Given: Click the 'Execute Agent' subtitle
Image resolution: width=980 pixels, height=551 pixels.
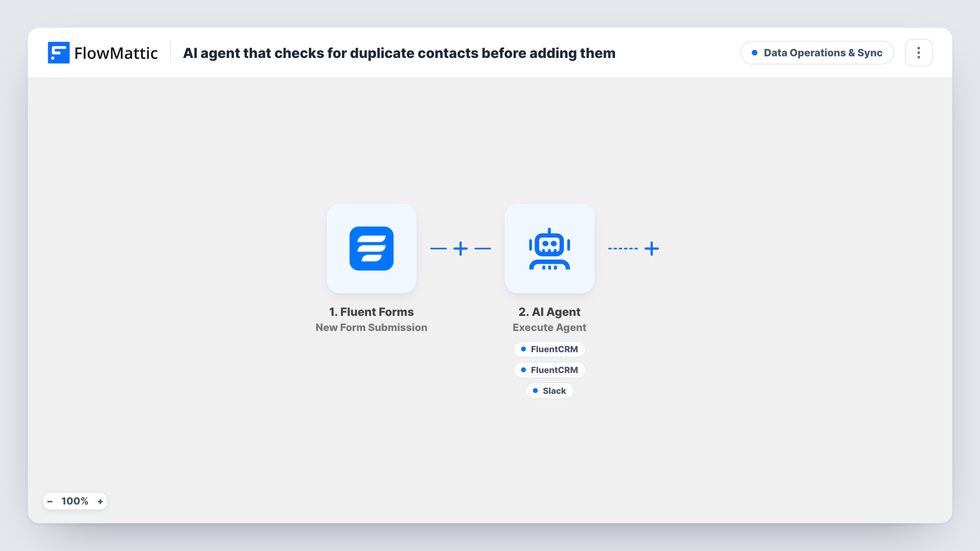Looking at the screenshot, I should click(x=549, y=327).
